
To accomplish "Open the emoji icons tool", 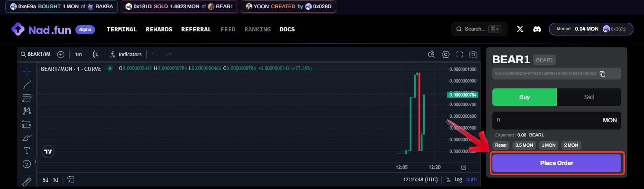I will [27, 164].
